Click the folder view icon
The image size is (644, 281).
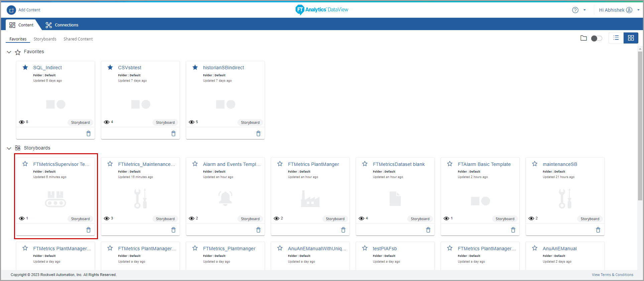[583, 38]
